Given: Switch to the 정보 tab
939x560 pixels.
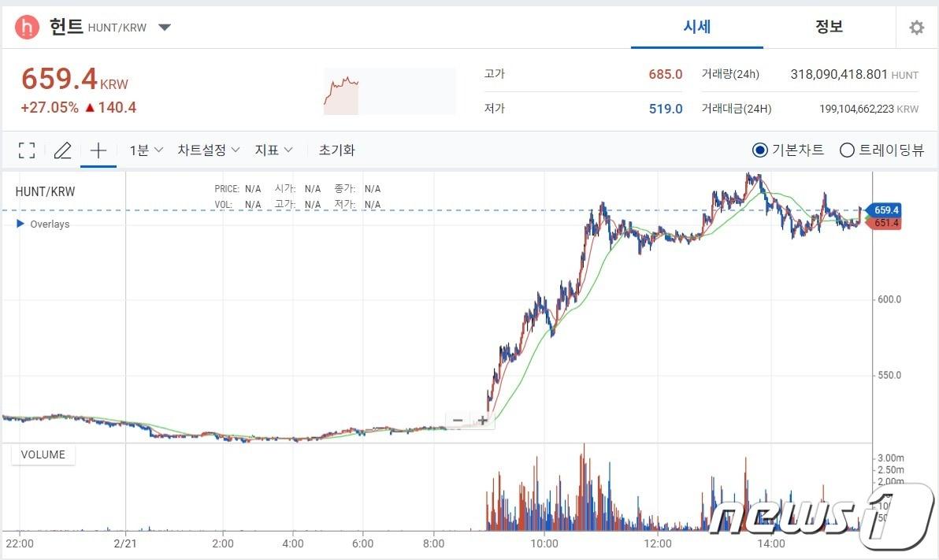Looking at the screenshot, I should click(x=828, y=26).
